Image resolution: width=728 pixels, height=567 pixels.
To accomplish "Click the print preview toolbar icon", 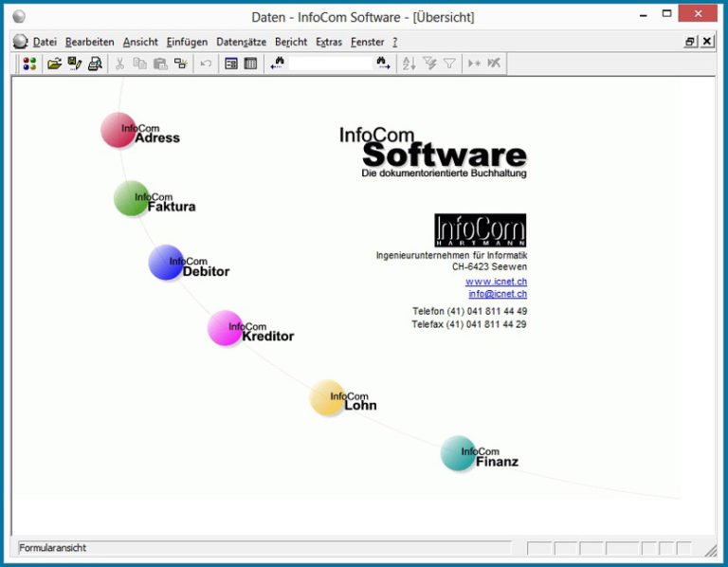I will (95, 64).
